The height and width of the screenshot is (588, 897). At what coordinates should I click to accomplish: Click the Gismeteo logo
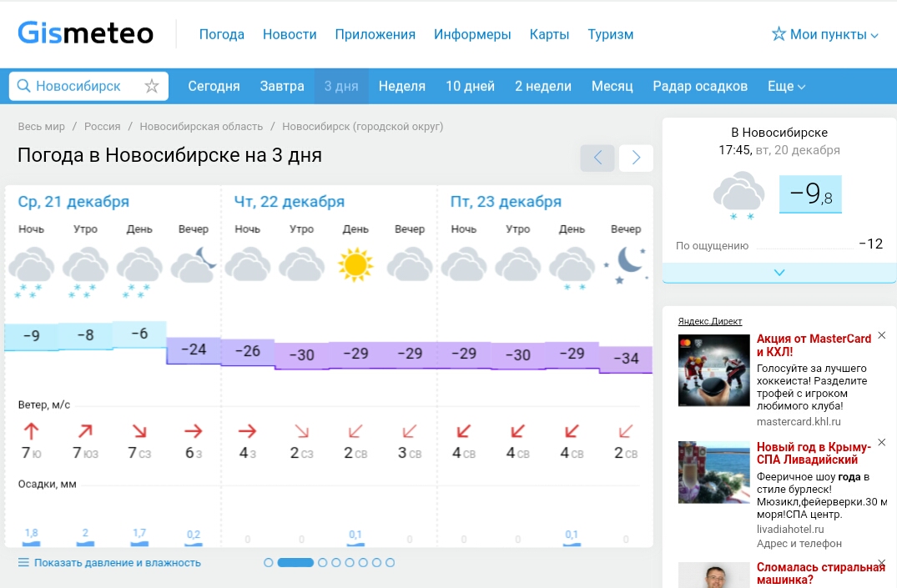point(86,34)
